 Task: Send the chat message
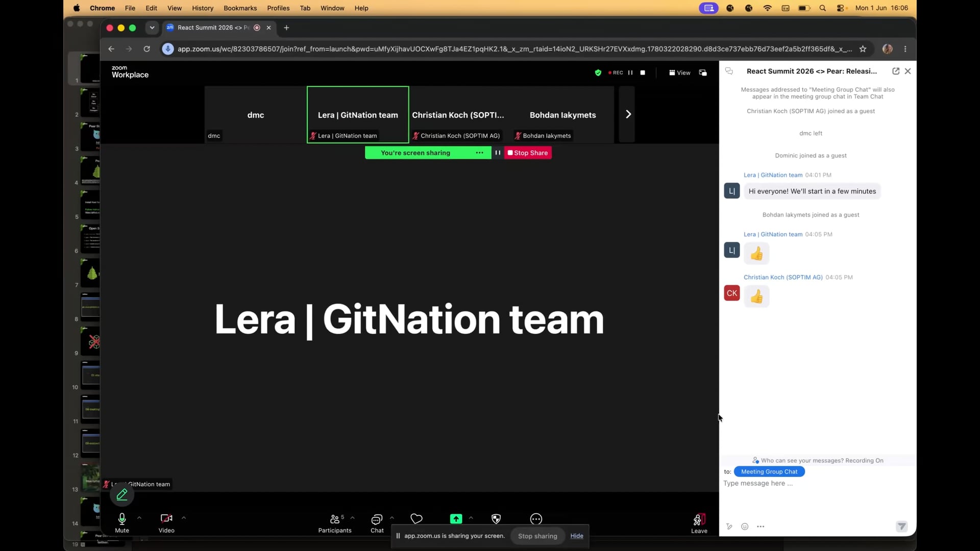point(902,527)
